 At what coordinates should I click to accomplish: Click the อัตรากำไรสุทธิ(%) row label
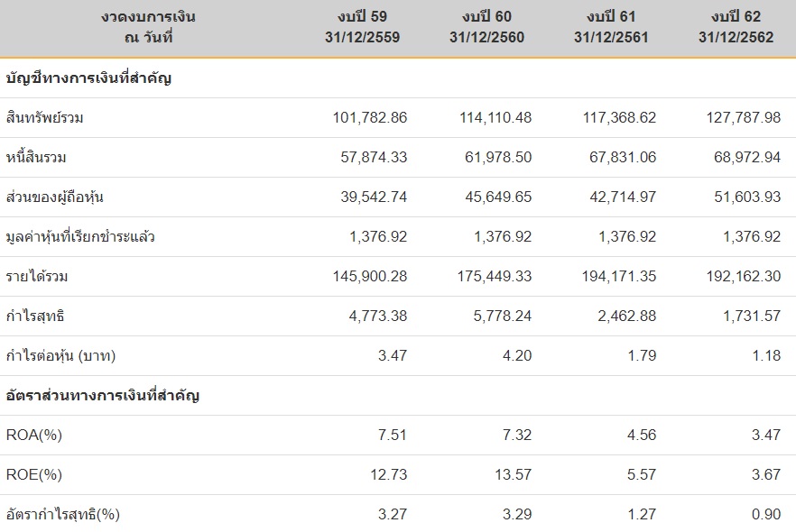(63, 515)
